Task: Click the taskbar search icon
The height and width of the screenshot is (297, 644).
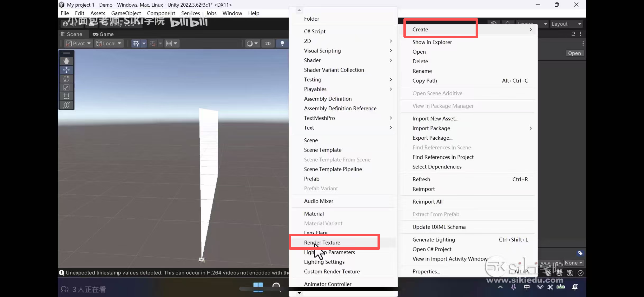Action: 276,287
